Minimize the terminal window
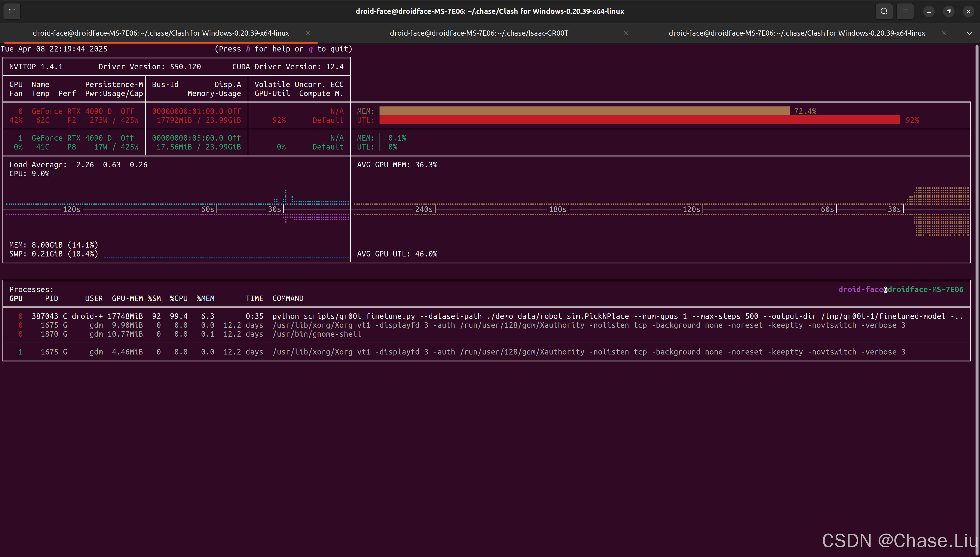980x557 pixels. (x=929, y=11)
